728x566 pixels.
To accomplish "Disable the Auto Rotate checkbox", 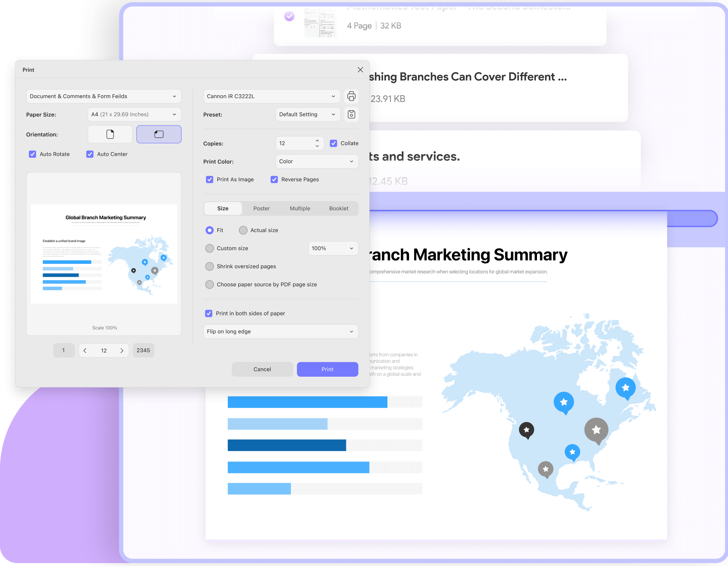I will pyautogui.click(x=32, y=154).
